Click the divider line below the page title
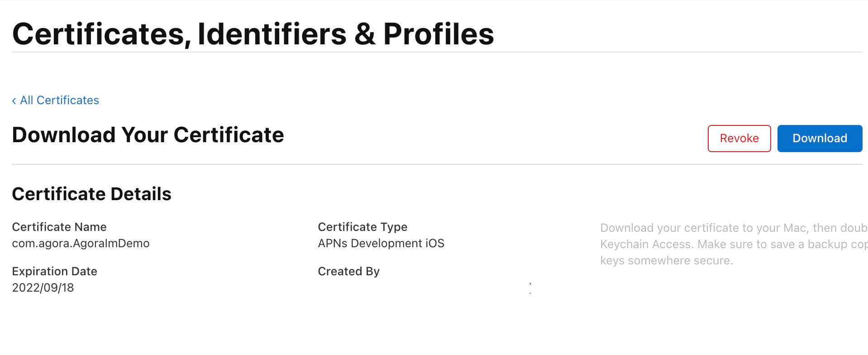The width and height of the screenshot is (868, 355). (434, 53)
